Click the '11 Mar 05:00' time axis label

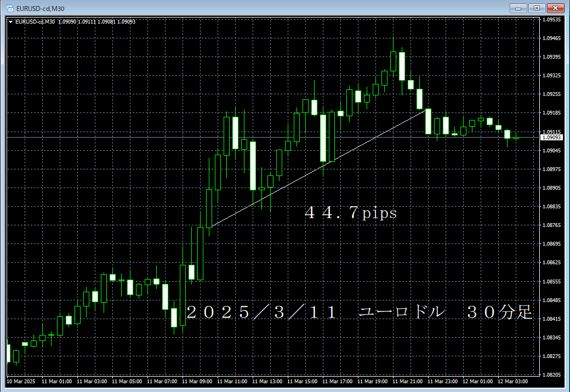(x=127, y=382)
